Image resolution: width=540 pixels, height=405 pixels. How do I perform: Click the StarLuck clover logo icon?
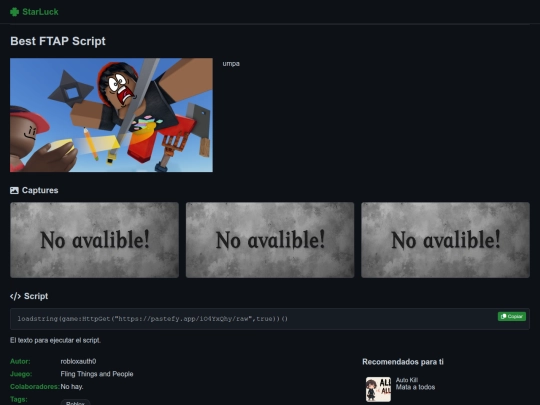point(14,12)
